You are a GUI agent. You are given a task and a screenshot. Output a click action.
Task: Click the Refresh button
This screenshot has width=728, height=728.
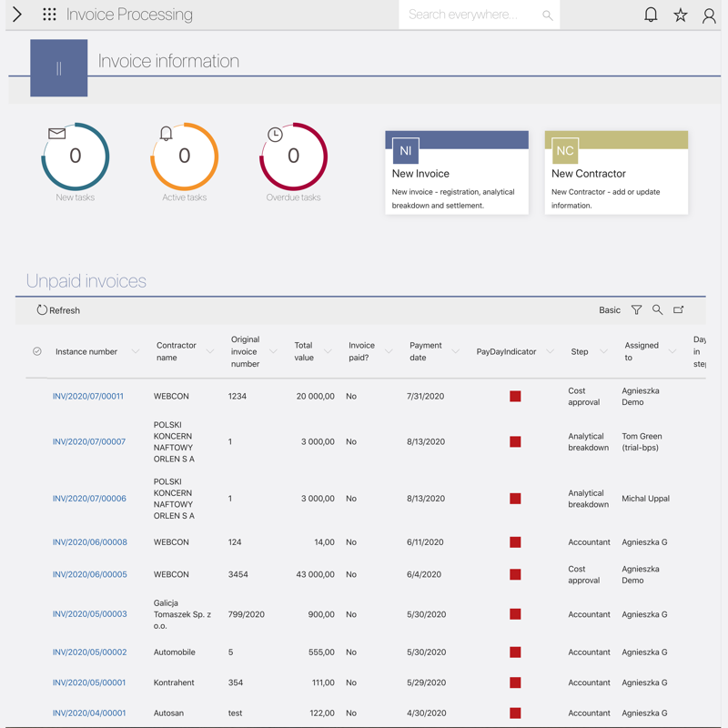pos(58,310)
